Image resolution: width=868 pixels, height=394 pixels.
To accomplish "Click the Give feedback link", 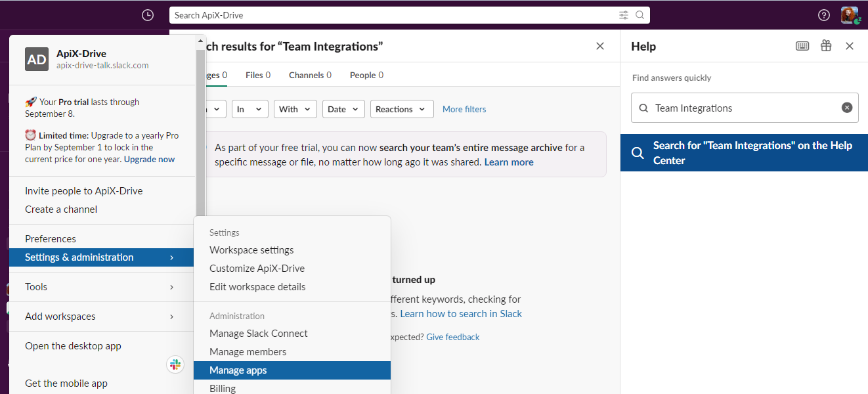I will pos(453,337).
